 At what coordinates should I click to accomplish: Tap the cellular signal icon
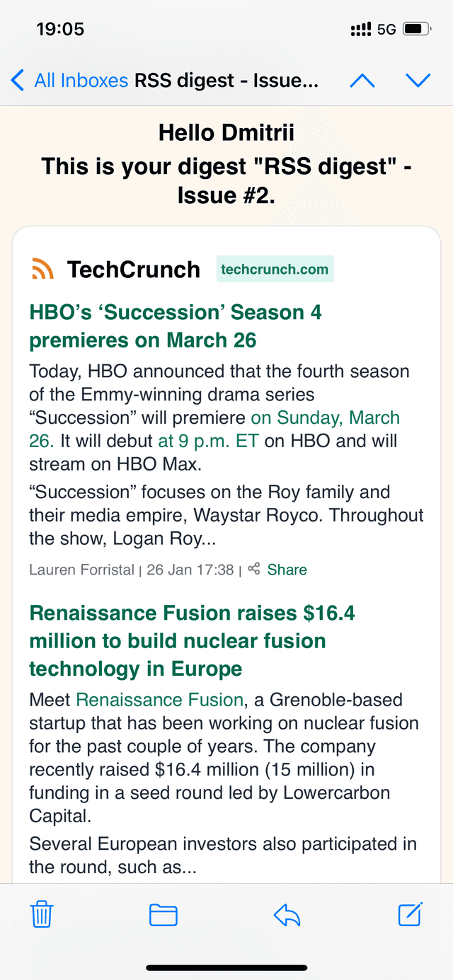tap(361, 29)
